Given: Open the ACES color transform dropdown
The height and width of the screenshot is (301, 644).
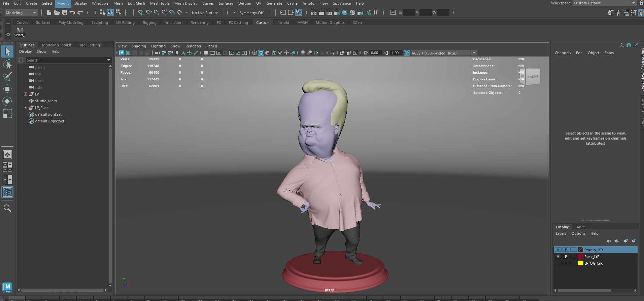Looking at the screenshot, I should tap(474, 53).
